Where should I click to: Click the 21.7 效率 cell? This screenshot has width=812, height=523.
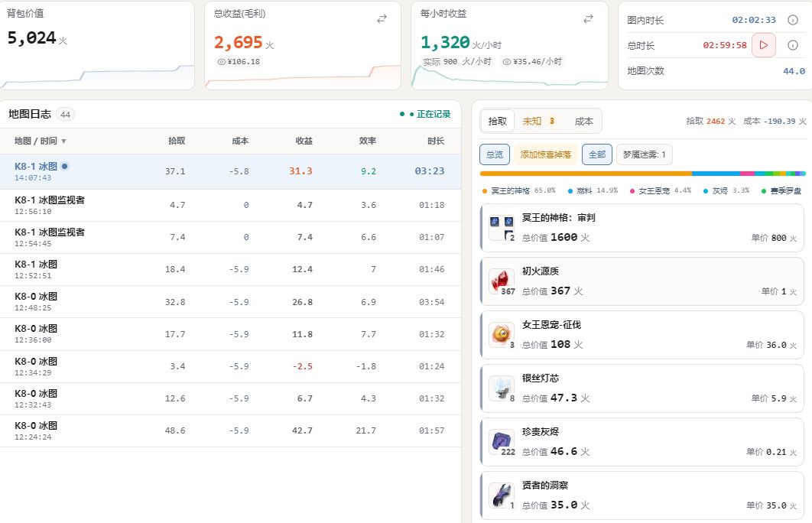[x=365, y=430]
